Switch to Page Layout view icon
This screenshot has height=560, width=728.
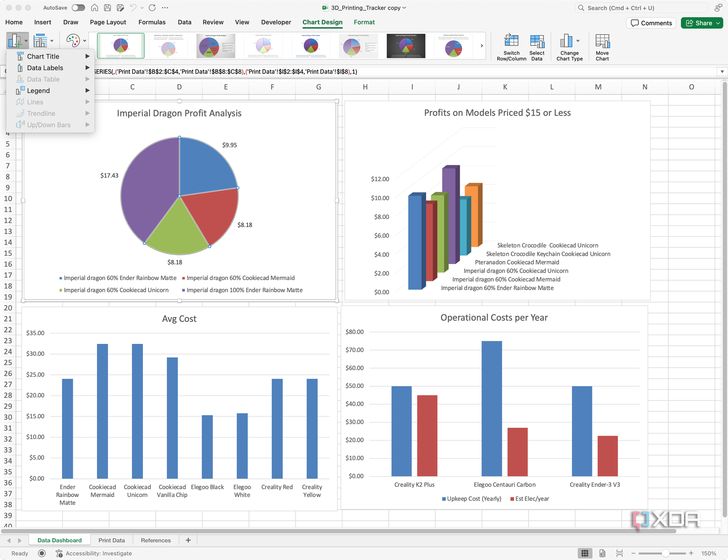click(x=602, y=553)
